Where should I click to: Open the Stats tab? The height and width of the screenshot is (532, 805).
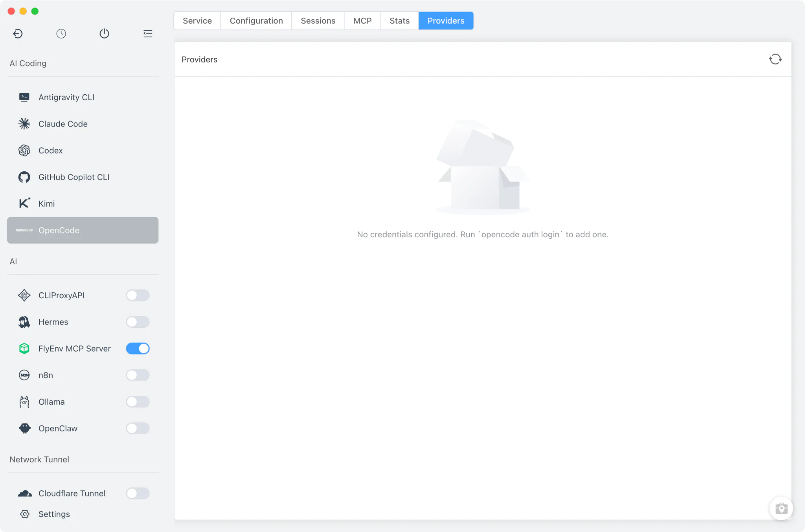click(399, 21)
